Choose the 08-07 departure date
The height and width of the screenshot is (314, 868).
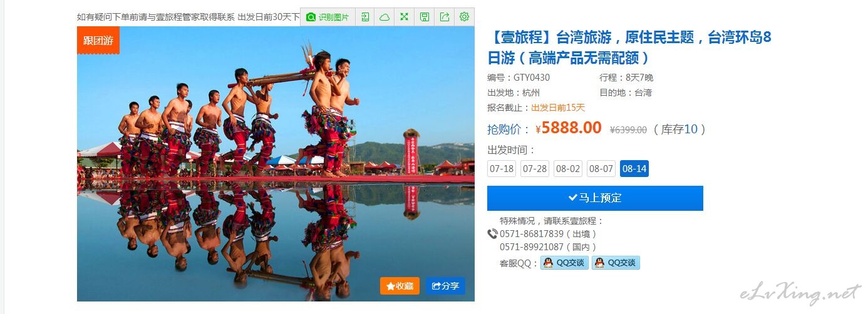[x=601, y=169]
